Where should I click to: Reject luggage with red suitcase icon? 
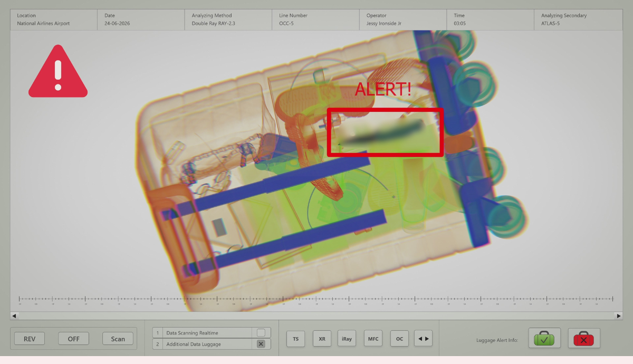pos(584,338)
